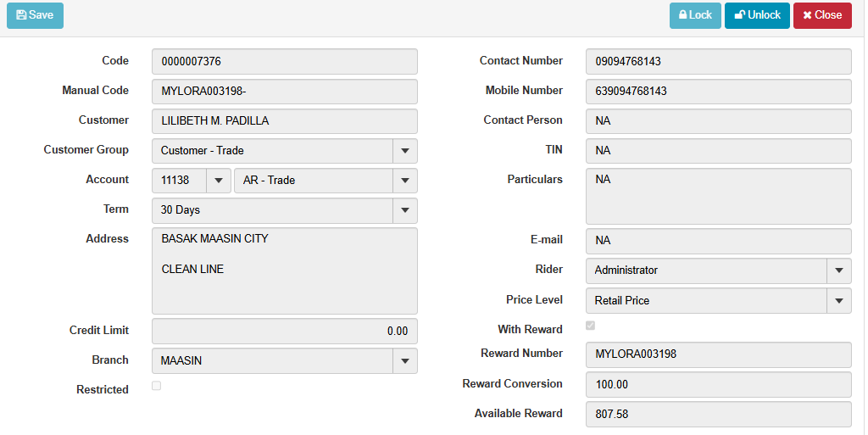Expand the Term dropdown
The height and width of the screenshot is (435, 868).
(x=404, y=210)
